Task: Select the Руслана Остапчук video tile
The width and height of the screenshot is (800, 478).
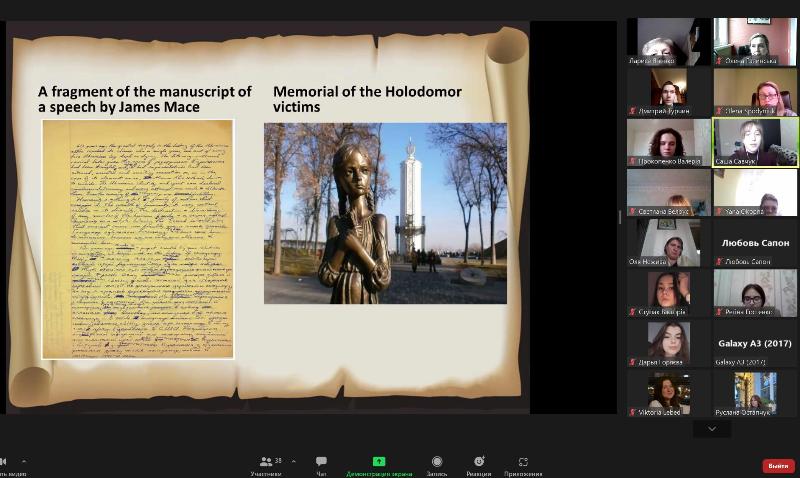Action: pos(755,393)
